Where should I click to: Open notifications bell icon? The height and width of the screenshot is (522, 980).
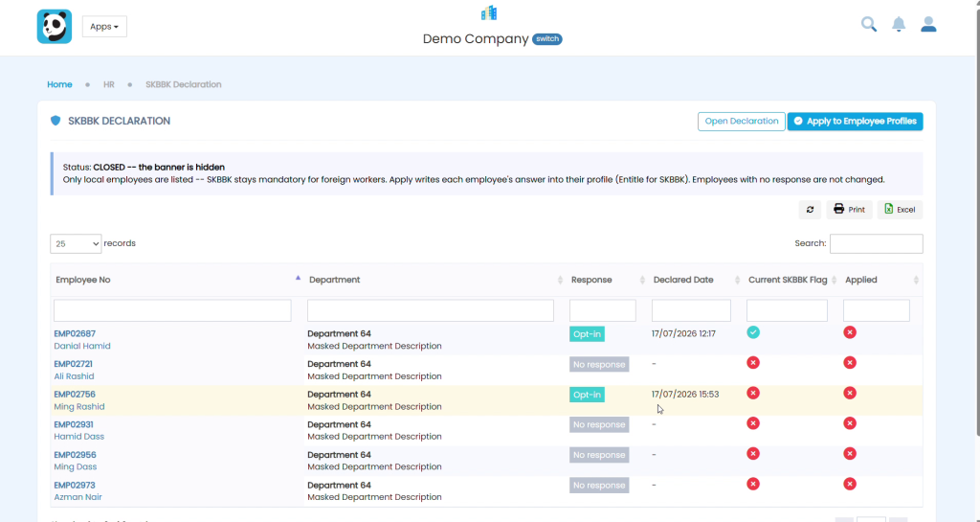[x=899, y=24]
